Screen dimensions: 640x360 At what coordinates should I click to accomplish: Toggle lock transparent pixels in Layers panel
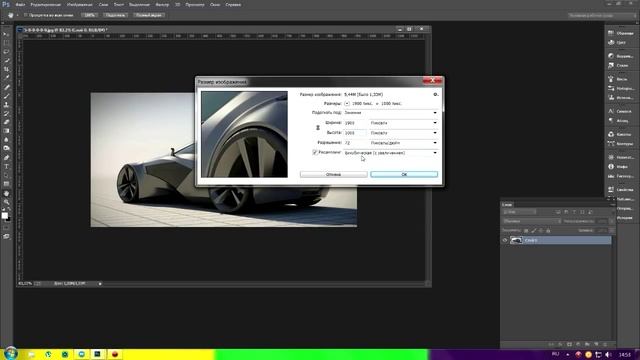click(x=526, y=231)
